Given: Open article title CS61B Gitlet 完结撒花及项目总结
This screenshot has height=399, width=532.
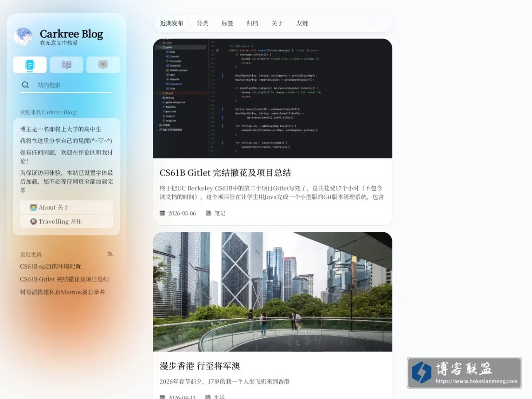Looking at the screenshot, I should click(225, 172).
